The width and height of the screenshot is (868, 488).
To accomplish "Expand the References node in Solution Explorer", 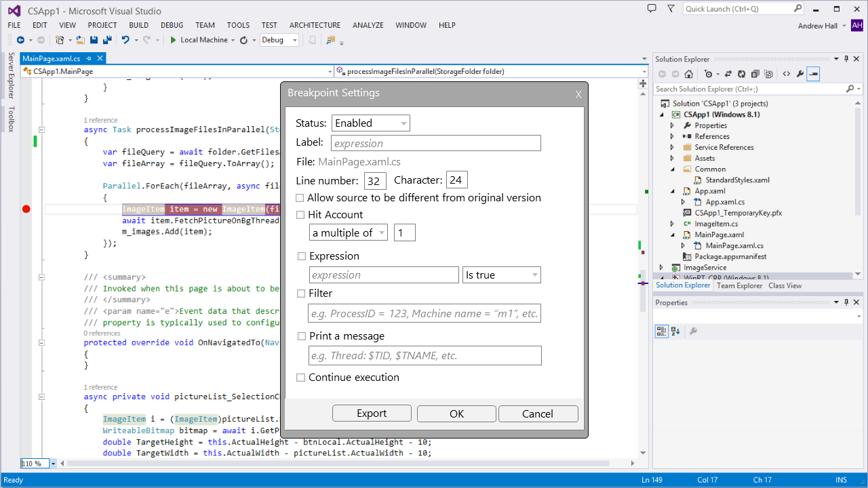I will pos(672,136).
